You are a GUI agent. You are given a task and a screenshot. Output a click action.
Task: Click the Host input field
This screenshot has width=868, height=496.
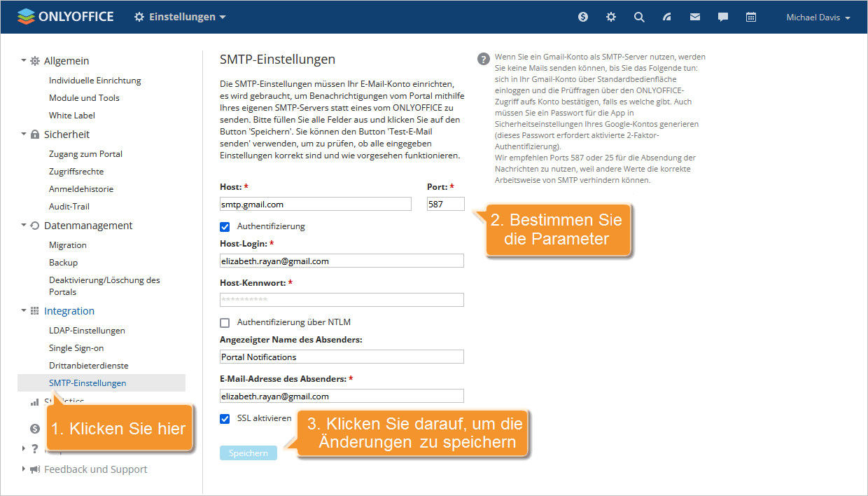pyautogui.click(x=316, y=204)
